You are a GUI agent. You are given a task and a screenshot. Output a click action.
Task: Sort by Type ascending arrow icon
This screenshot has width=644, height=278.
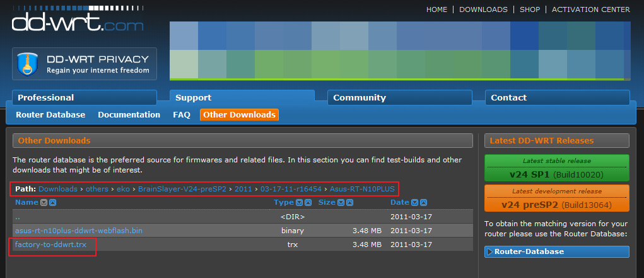pos(308,202)
